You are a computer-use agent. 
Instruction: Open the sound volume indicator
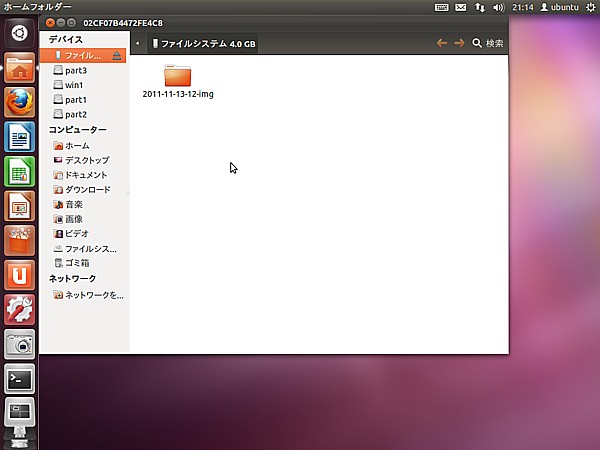point(499,7)
